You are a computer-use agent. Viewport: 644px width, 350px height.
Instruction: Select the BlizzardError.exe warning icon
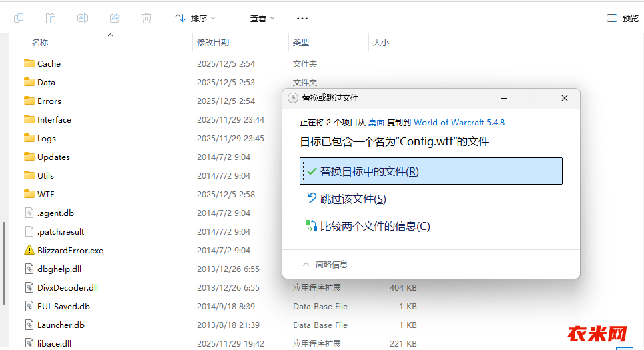pyautogui.click(x=29, y=251)
